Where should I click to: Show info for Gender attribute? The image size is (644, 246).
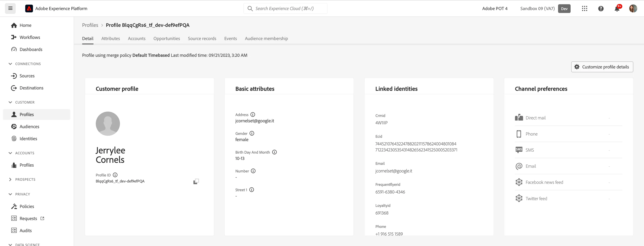tap(252, 133)
